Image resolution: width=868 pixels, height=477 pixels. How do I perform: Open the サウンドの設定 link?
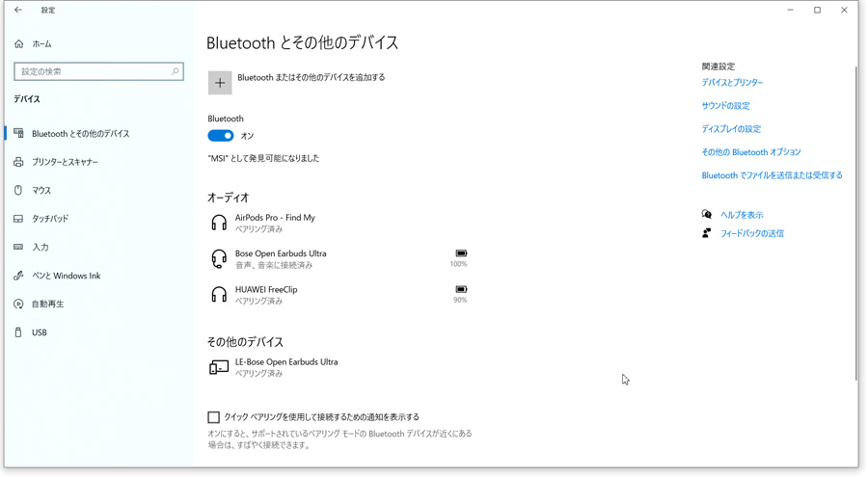point(725,106)
